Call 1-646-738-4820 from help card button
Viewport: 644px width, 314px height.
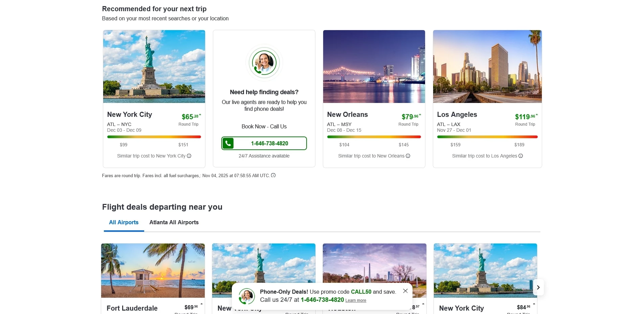269,143
